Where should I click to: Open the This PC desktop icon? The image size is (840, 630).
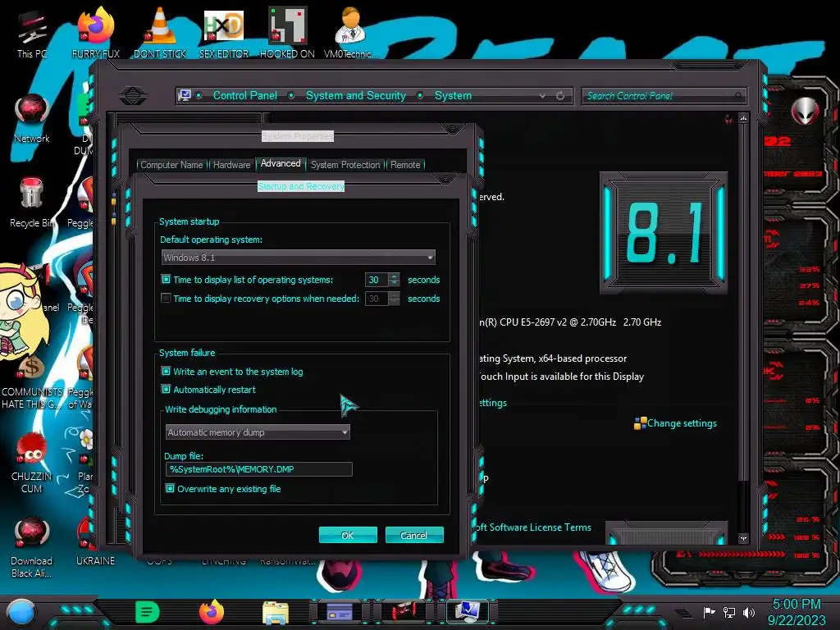pos(32,34)
